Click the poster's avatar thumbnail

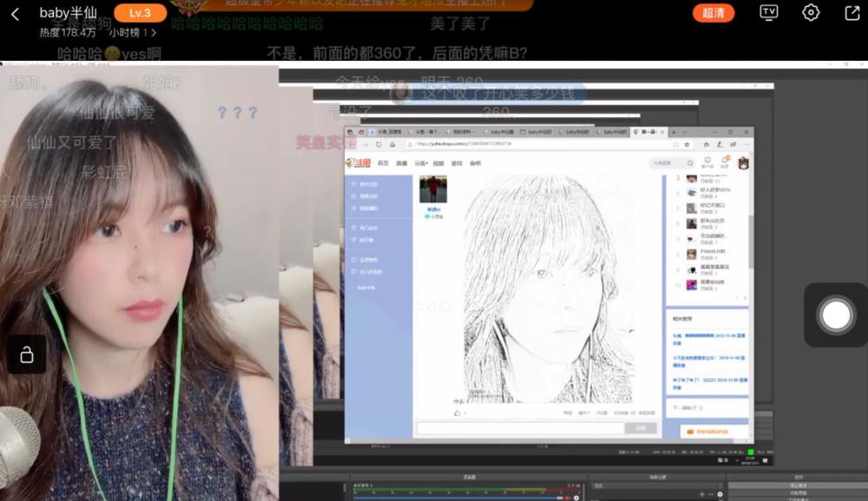[433, 189]
